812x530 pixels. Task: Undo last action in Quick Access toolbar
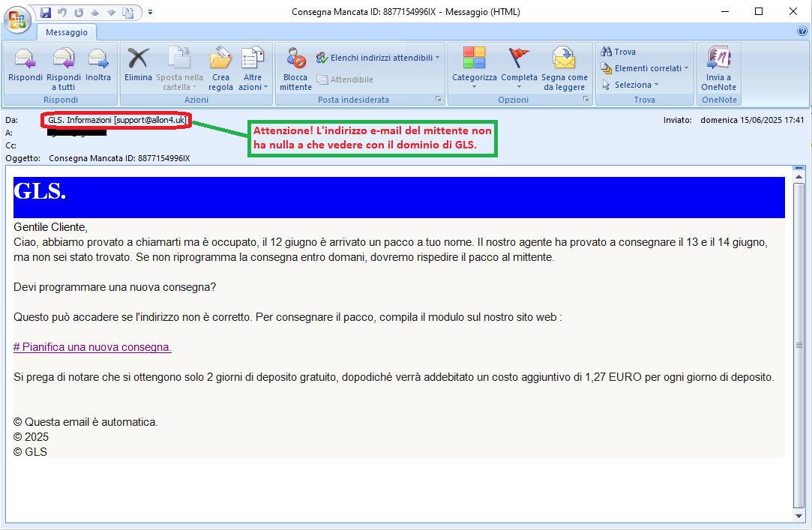point(62,13)
